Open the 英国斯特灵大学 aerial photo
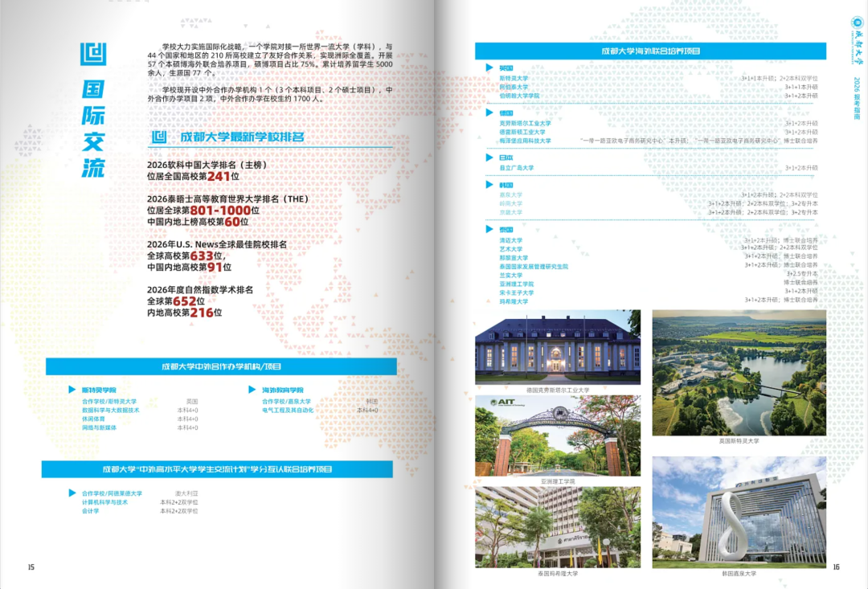This screenshot has height=589, width=868. [739, 373]
